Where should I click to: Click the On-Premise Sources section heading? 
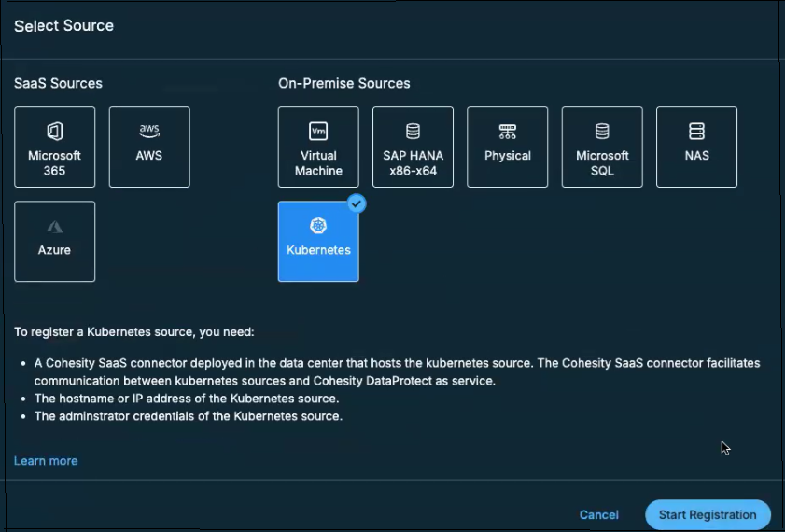click(x=343, y=83)
